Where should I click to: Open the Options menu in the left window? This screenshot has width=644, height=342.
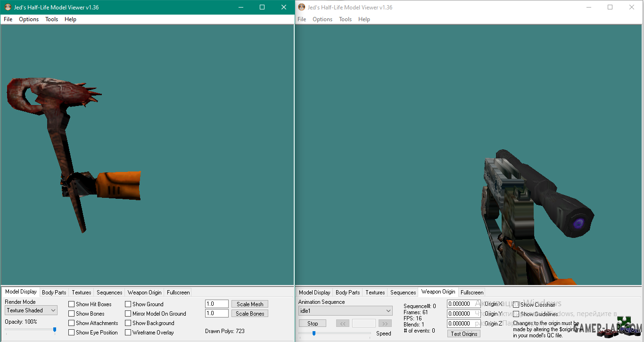pyautogui.click(x=29, y=19)
